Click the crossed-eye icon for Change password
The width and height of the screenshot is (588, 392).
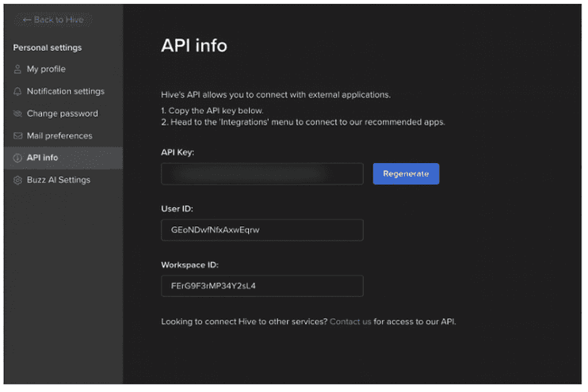pyautogui.click(x=17, y=113)
